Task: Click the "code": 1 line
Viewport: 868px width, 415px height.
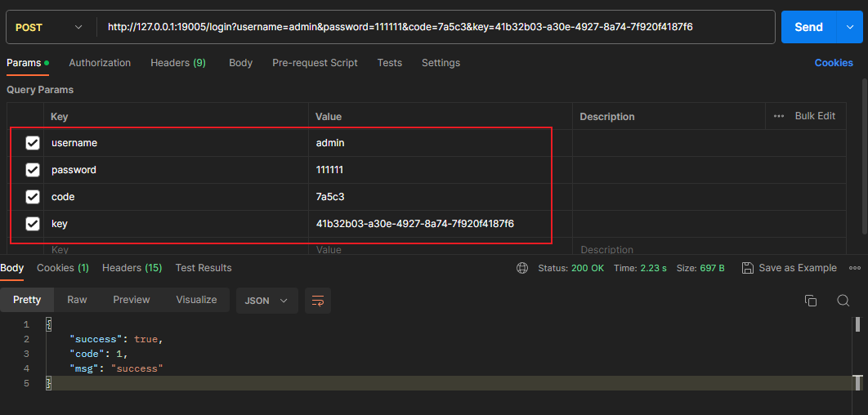Action: click(x=99, y=354)
